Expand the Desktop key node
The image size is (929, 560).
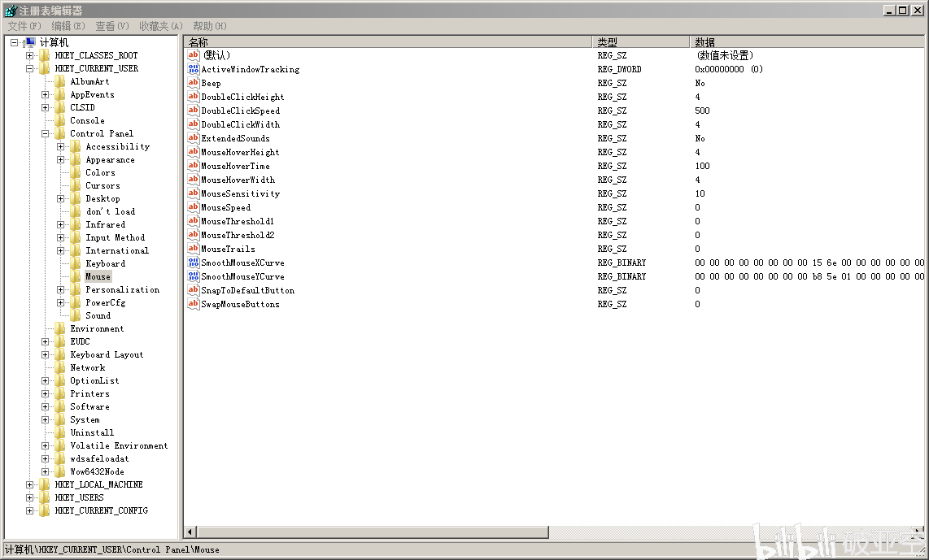[60, 199]
